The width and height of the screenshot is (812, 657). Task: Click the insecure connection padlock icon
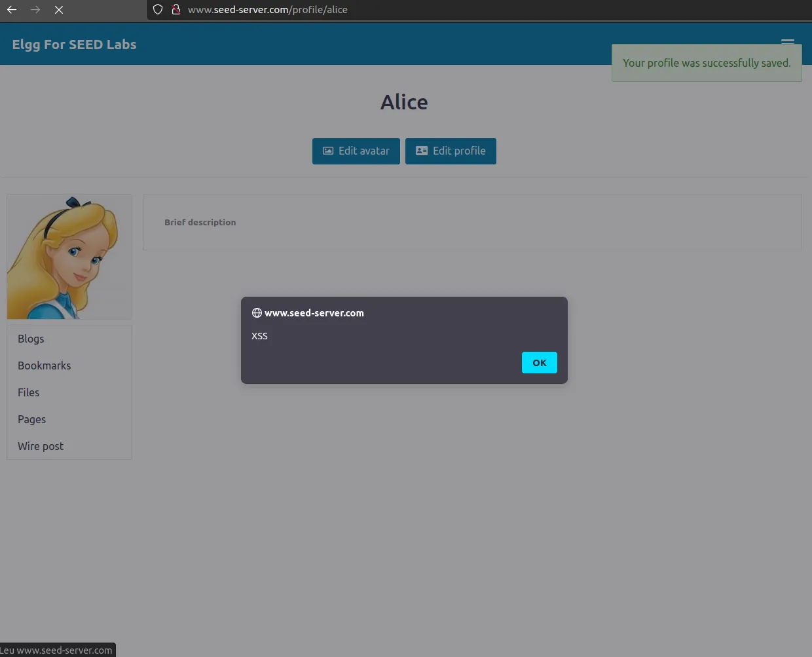(175, 10)
